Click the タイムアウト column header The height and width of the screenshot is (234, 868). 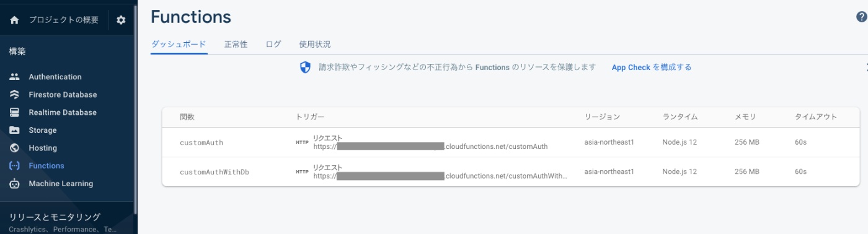click(816, 117)
